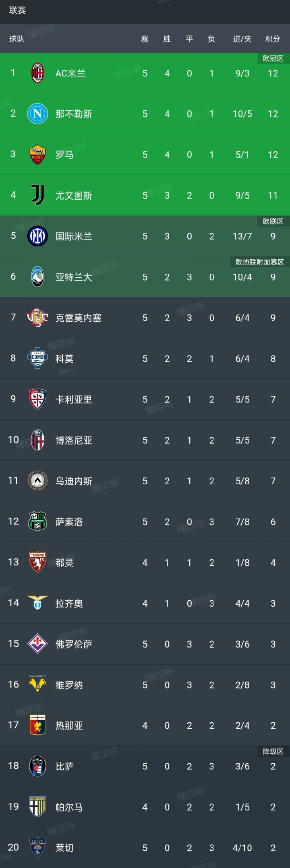This screenshot has width=290, height=868.
Task: Click the Inter Milan badge
Action: 37,236
